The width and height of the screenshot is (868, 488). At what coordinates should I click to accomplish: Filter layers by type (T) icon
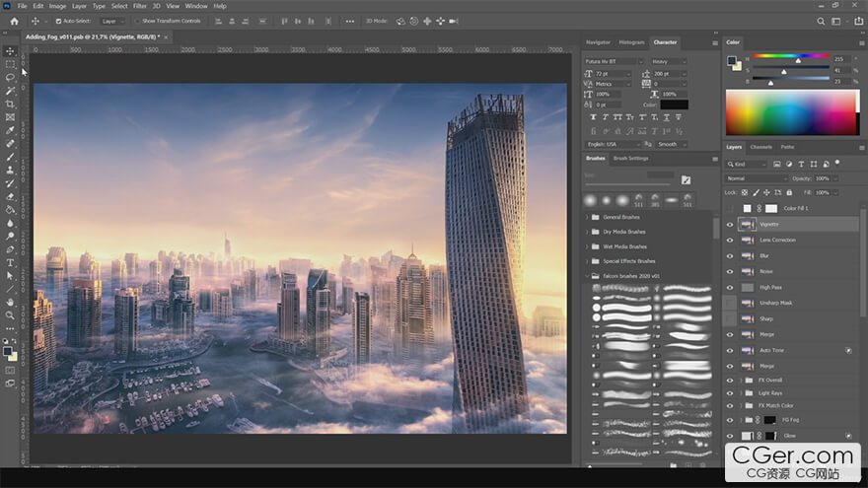click(x=801, y=165)
